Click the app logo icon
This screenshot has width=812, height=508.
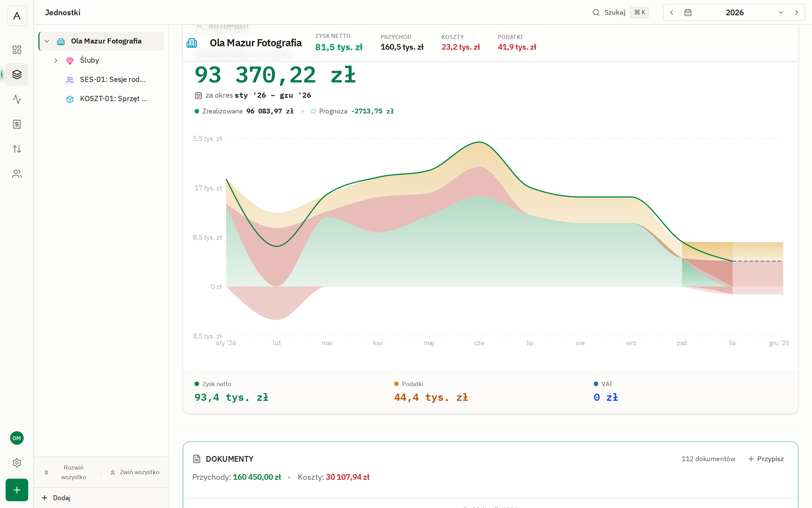pyautogui.click(x=17, y=16)
